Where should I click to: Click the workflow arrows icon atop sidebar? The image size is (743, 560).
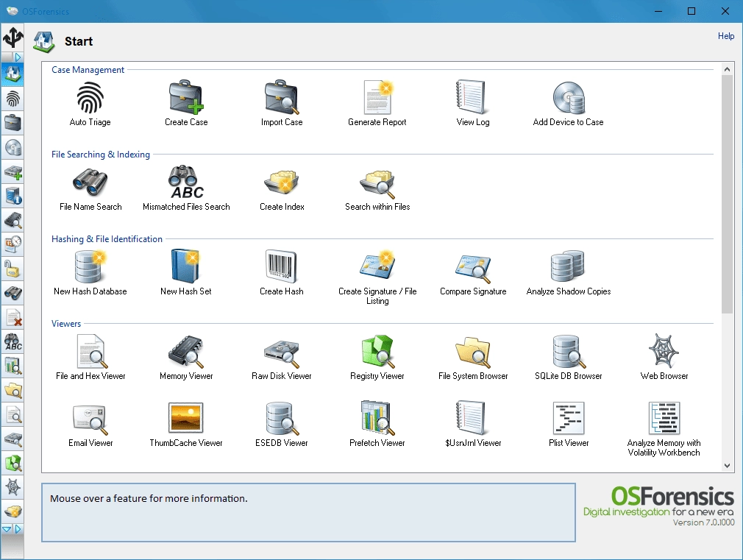pyautogui.click(x=13, y=37)
